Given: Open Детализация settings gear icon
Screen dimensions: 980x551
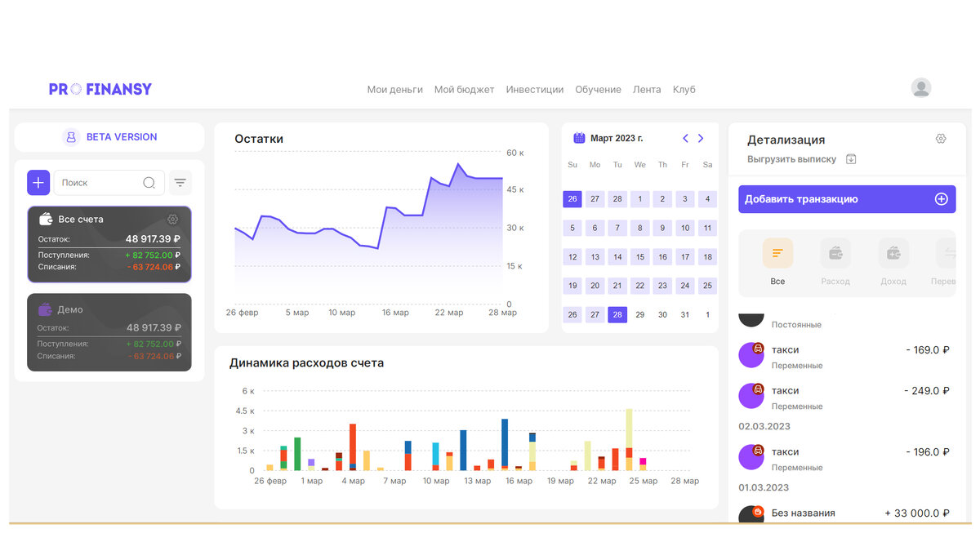Looking at the screenshot, I should [x=941, y=139].
